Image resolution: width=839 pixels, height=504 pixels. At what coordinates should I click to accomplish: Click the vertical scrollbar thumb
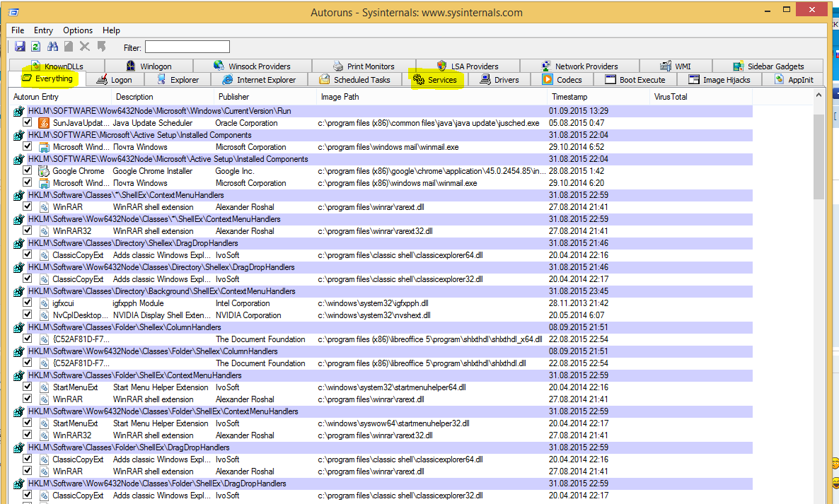point(818,156)
